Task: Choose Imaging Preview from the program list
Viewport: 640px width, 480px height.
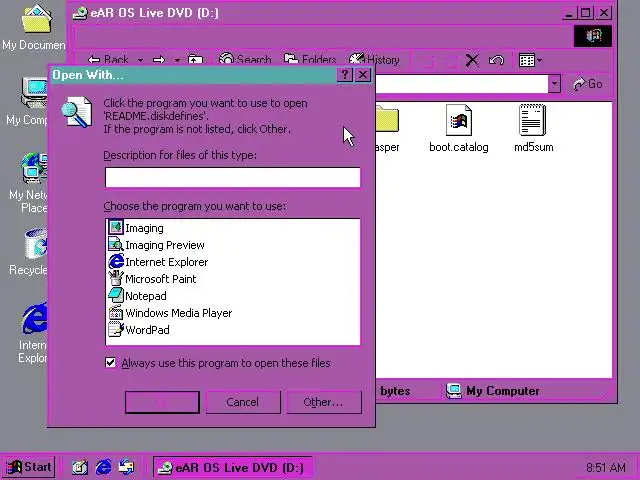Action: 156,245
